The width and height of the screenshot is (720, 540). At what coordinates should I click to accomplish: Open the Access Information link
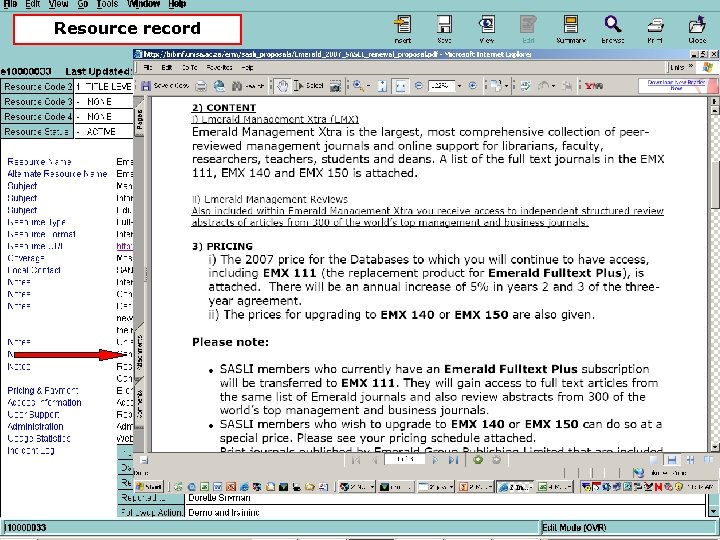(x=44, y=402)
